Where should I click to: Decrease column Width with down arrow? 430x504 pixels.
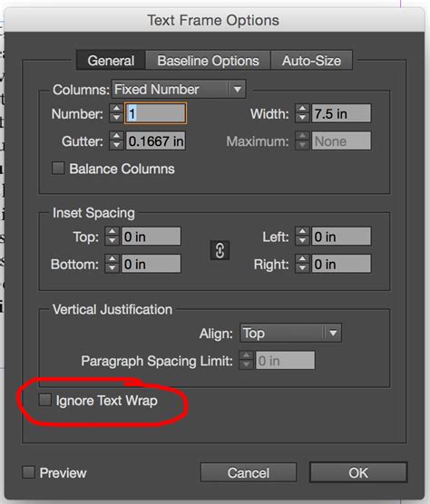click(302, 118)
